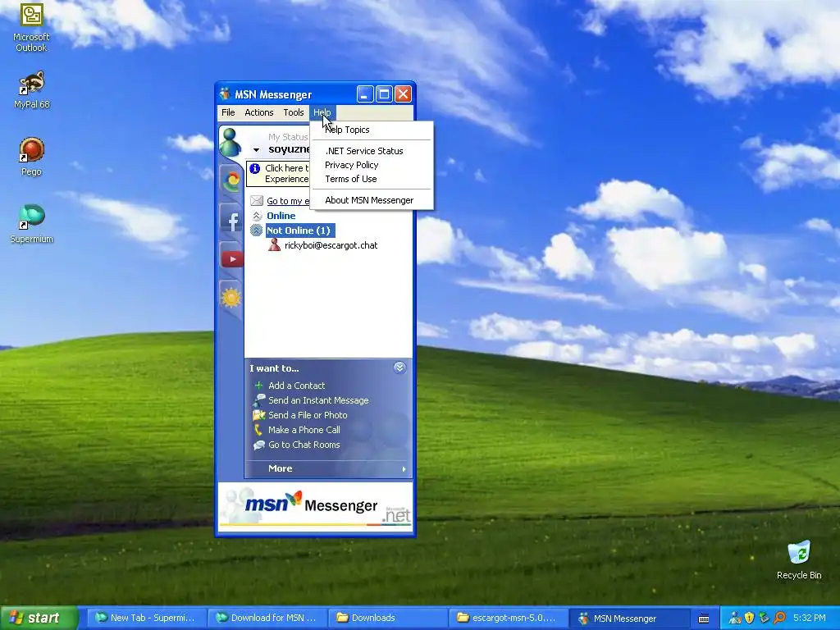Open the yellow security shield tray icon
Screen dimensions: 840x630
pos(749,618)
